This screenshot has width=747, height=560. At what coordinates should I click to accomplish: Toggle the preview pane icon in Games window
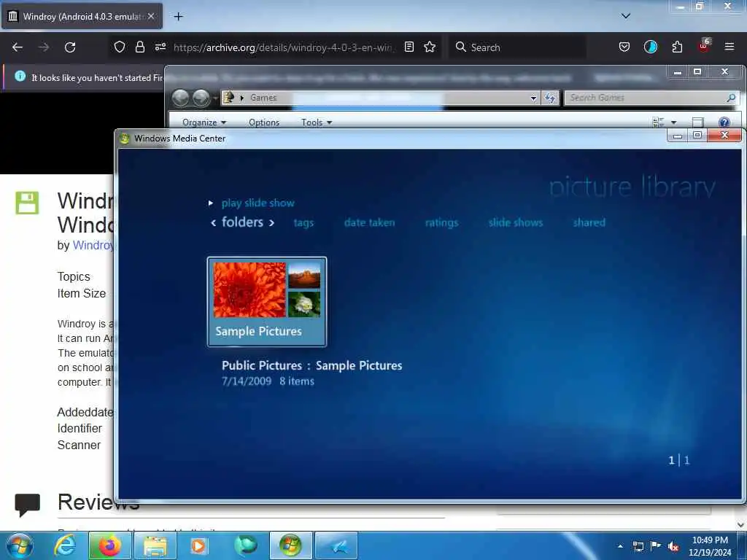tap(698, 122)
